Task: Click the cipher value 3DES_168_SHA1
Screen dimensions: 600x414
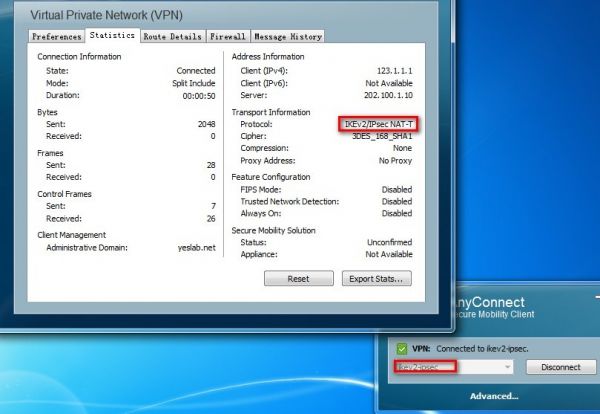Action: (382, 136)
